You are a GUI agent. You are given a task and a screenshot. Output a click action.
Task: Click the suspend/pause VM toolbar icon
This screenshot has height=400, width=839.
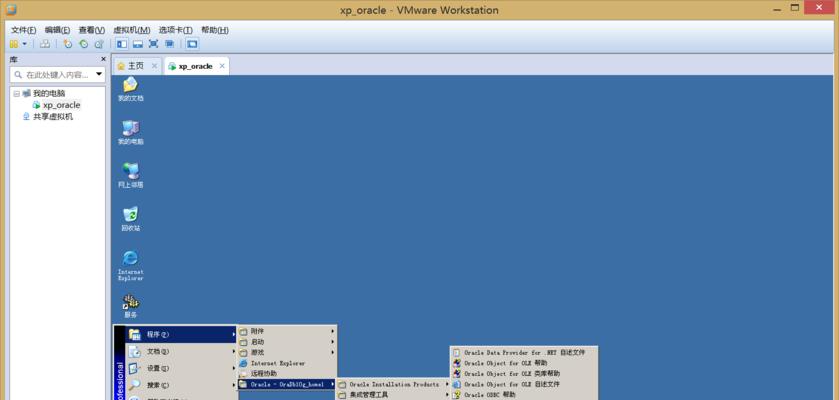point(13,44)
